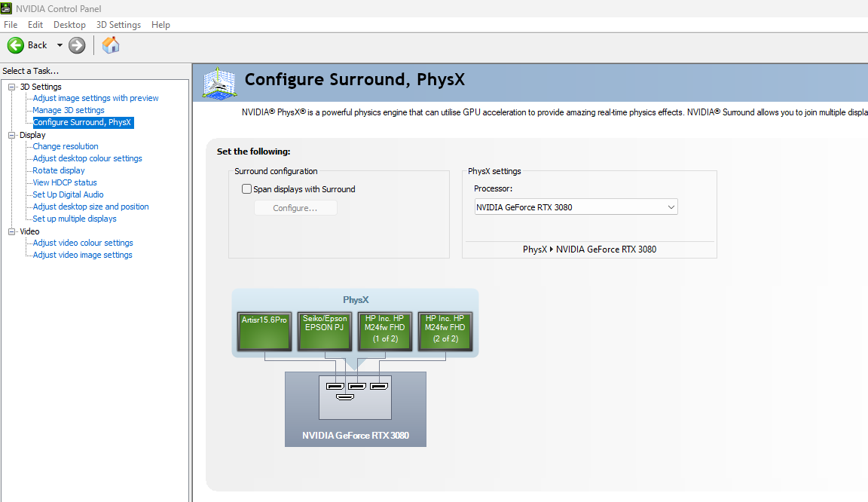The image size is (868, 502).
Task: Click the NVIDIA GeForce RTX 3080 diagram label
Action: [x=356, y=436]
